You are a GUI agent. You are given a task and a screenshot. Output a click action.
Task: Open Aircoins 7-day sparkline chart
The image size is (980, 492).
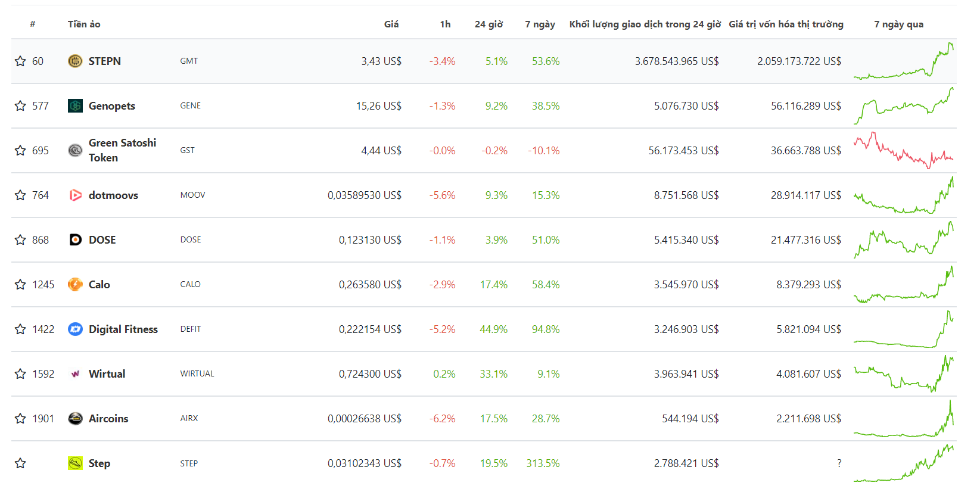pyautogui.click(x=904, y=418)
